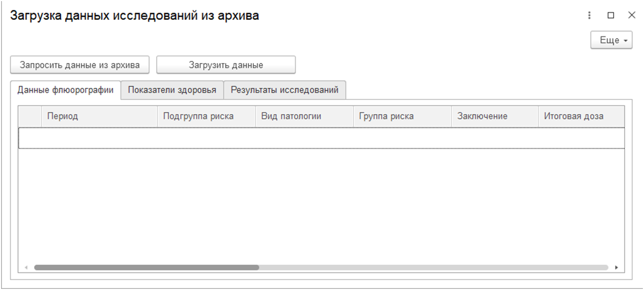The height and width of the screenshot is (290, 644).
Task: Select the Результаты исследований tab
Action: pos(285,90)
